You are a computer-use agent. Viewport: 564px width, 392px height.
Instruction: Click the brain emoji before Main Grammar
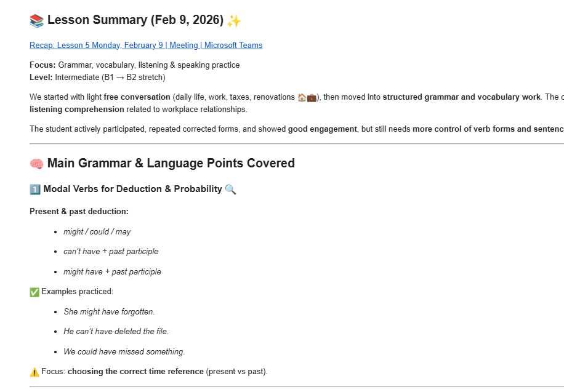36,164
